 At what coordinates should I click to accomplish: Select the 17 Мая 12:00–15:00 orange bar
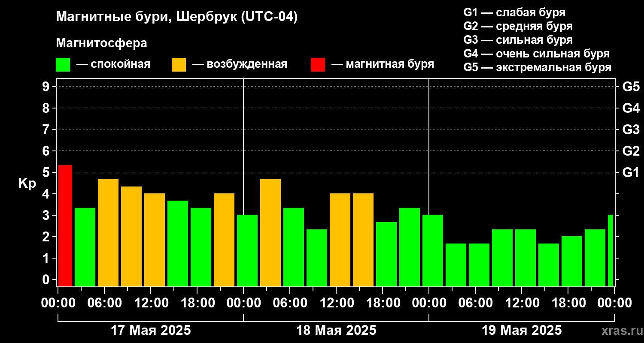[155, 240]
